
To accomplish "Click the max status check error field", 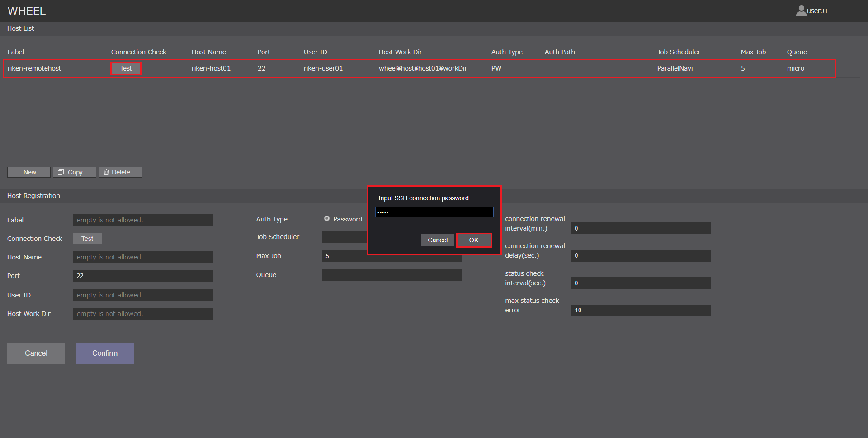I will (640, 310).
